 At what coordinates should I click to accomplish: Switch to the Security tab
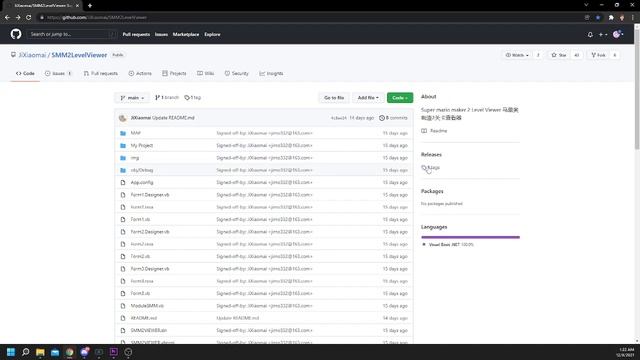tap(236, 73)
